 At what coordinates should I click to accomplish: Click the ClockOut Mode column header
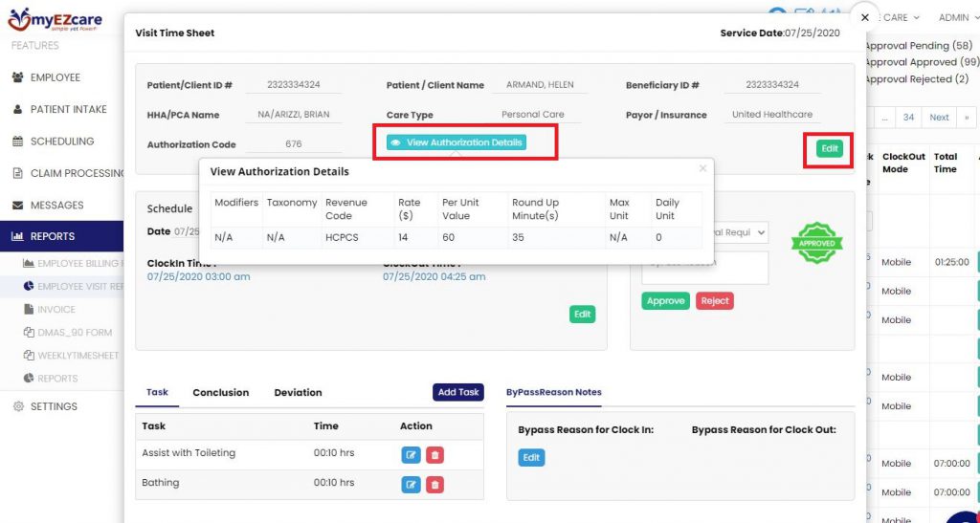[903, 163]
